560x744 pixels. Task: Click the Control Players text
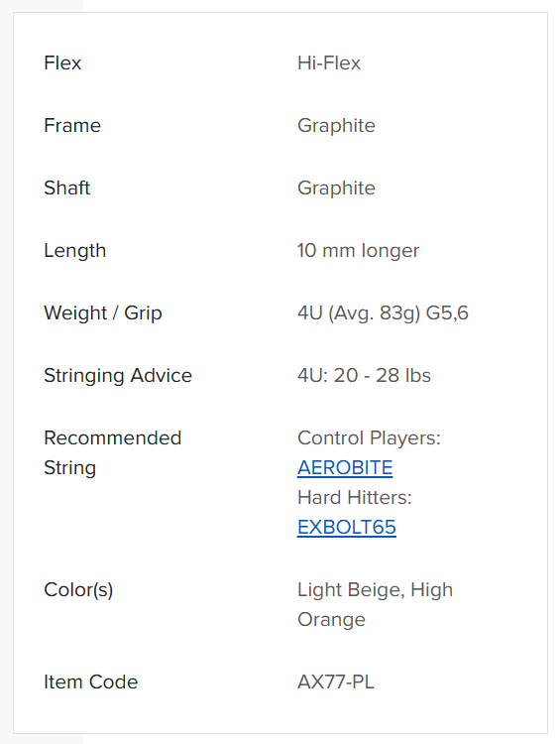point(369,438)
